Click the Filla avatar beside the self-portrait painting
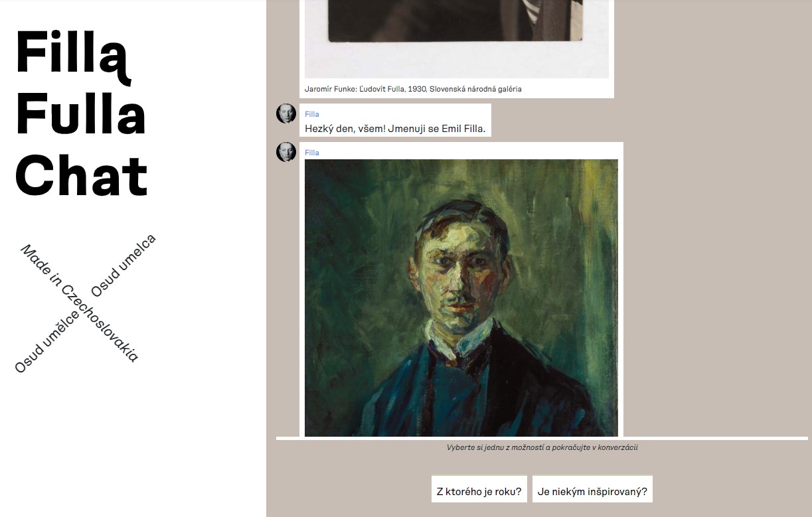 [x=286, y=152]
